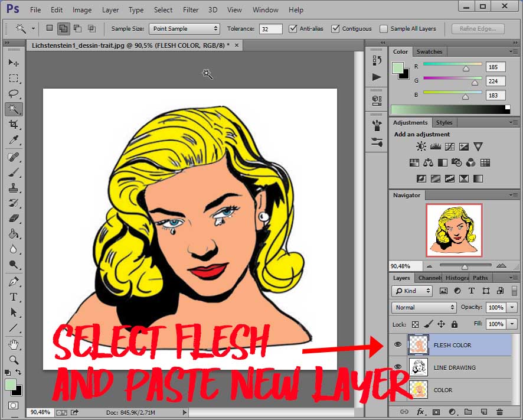The width and height of the screenshot is (523, 420).
Task: Open the Opacity dropdown arrow
Action: click(x=512, y=307)
